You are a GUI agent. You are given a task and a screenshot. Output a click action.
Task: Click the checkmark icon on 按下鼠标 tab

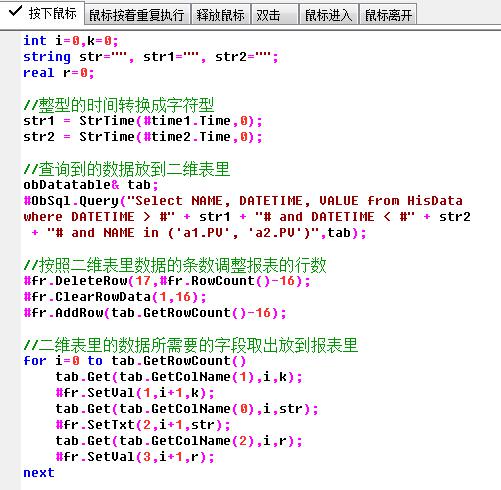(15, 11)
